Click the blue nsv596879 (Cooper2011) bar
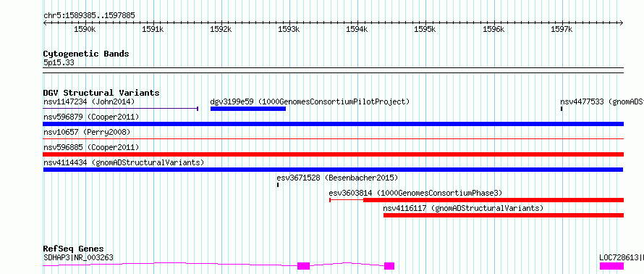The height and width of the screenshot is (274, 644). click(333, 124)
